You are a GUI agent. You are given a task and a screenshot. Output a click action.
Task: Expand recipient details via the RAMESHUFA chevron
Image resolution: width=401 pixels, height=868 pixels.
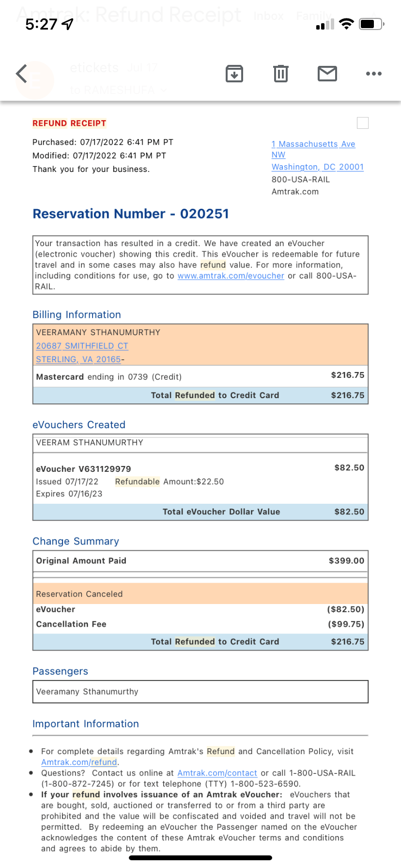tap(163, 91)
